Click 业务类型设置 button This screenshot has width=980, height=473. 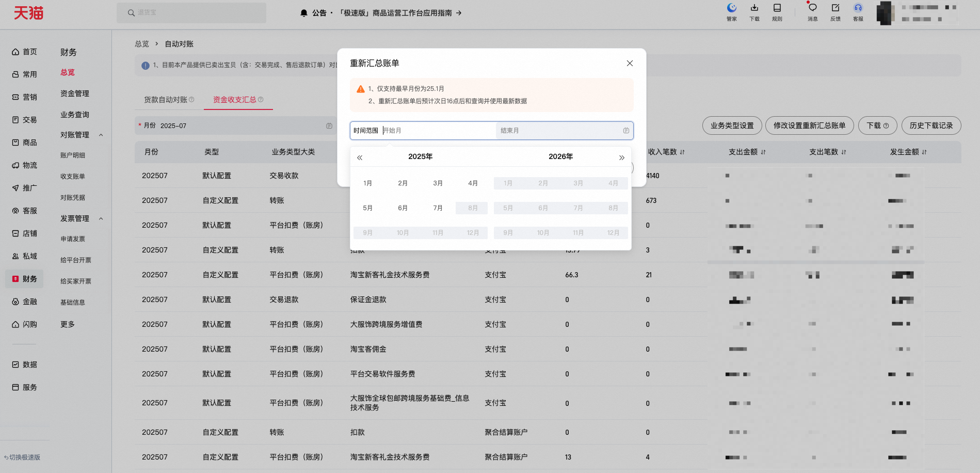(732, 125)
